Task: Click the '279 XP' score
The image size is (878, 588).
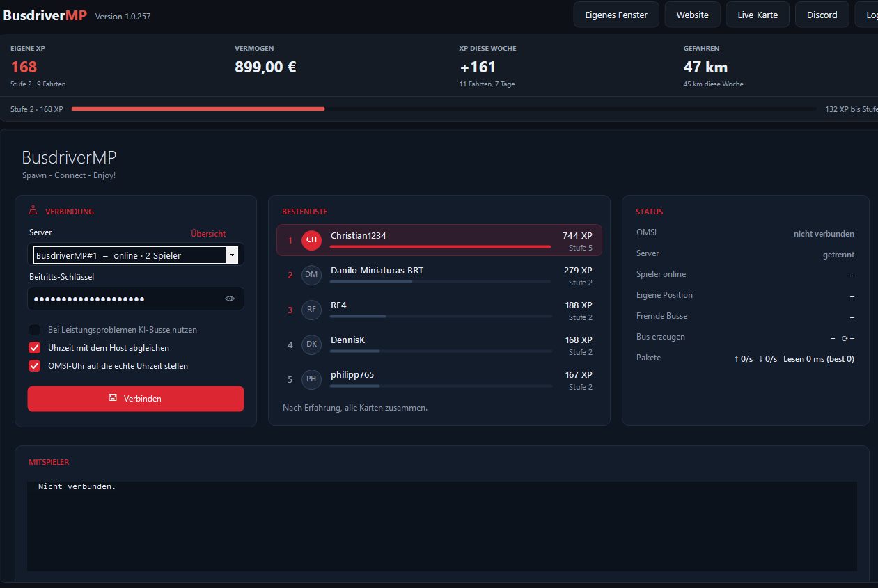Action: (578, 270)
